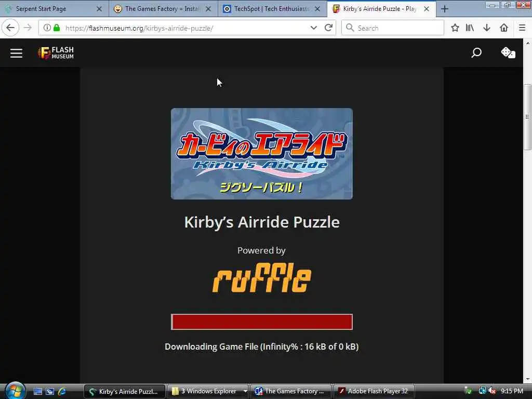The width and height of the screenshot is (532, 399).
Task: Reload the page with the refresh icon
Action: [328, 28]
